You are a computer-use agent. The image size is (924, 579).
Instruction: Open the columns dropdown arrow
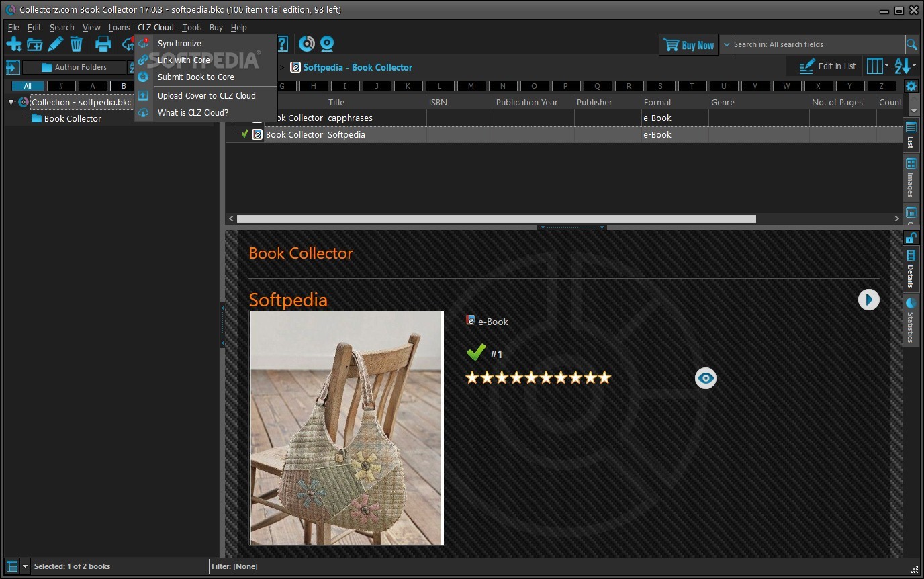click(886, 66)
